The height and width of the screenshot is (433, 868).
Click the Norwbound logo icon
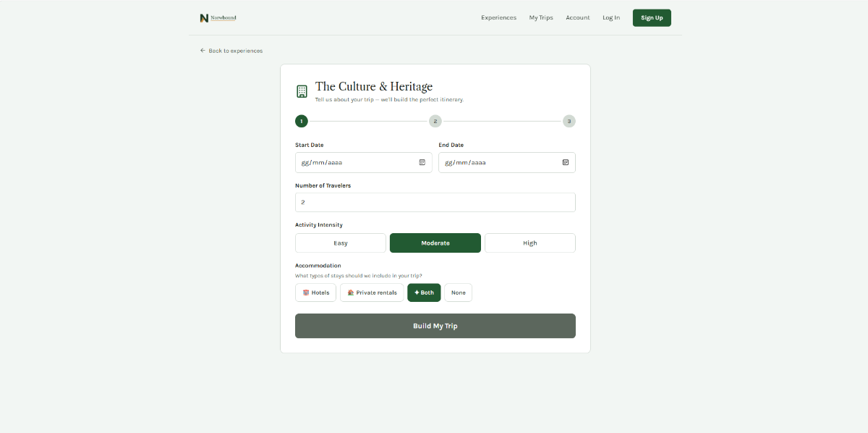[x=204, y=17]
